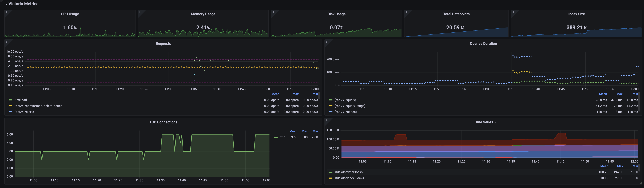Screen dimensions: 644x188
Task: Sort Time Series legend by Min
Action: pos(635,166)
